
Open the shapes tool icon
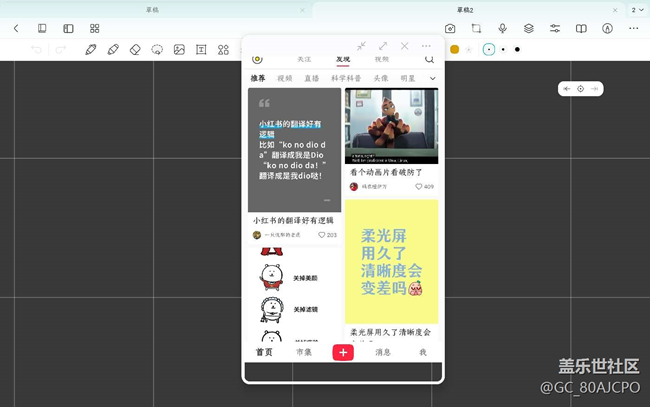tap(223, 50)
